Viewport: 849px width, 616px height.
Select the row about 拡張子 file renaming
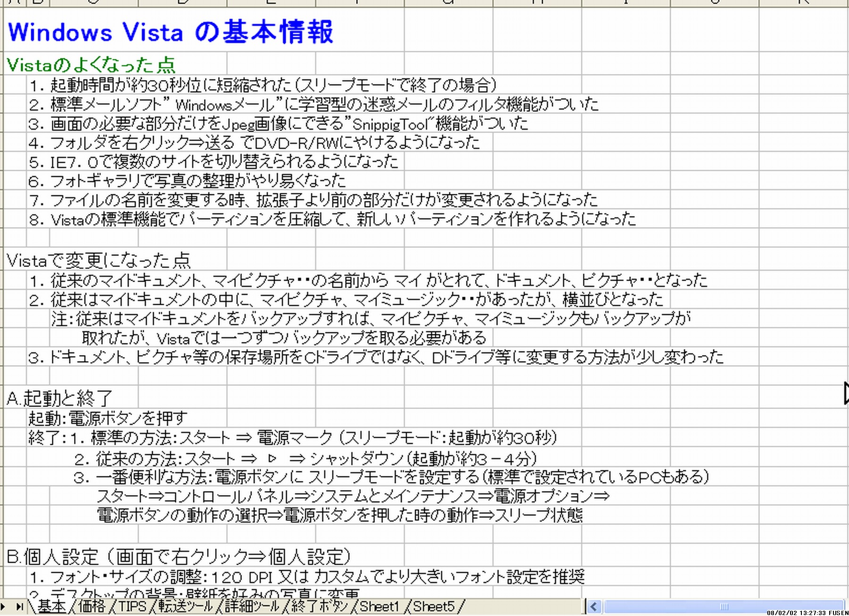pyautogui.click(x=313, y=200)
